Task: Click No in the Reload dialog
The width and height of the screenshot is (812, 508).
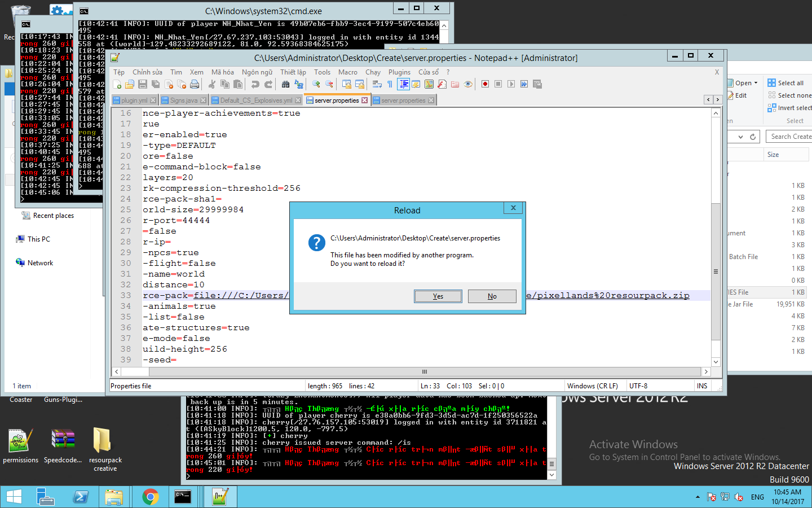Action: (492, 296)
